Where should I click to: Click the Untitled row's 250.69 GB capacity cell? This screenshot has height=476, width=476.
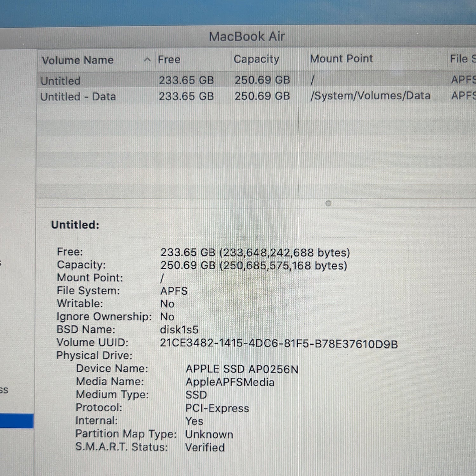pos(262,80)
